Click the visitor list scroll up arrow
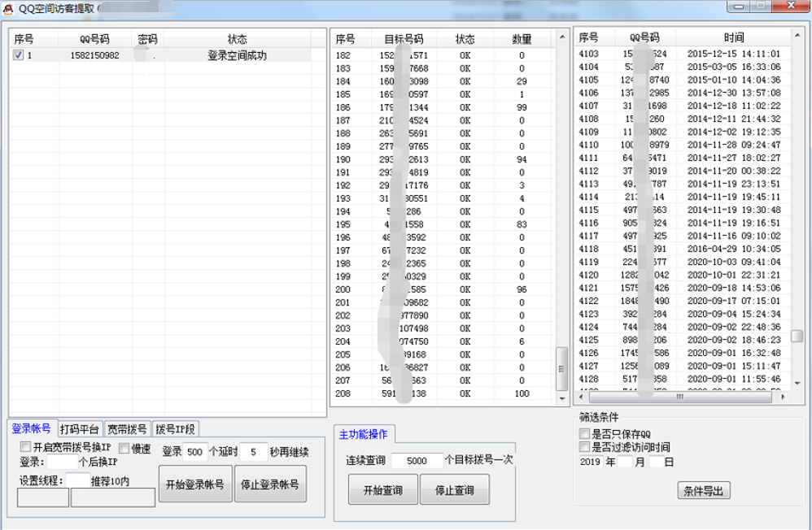Viewport: 812px width, 530px height. pyautogui.click(x=797, y=35)
